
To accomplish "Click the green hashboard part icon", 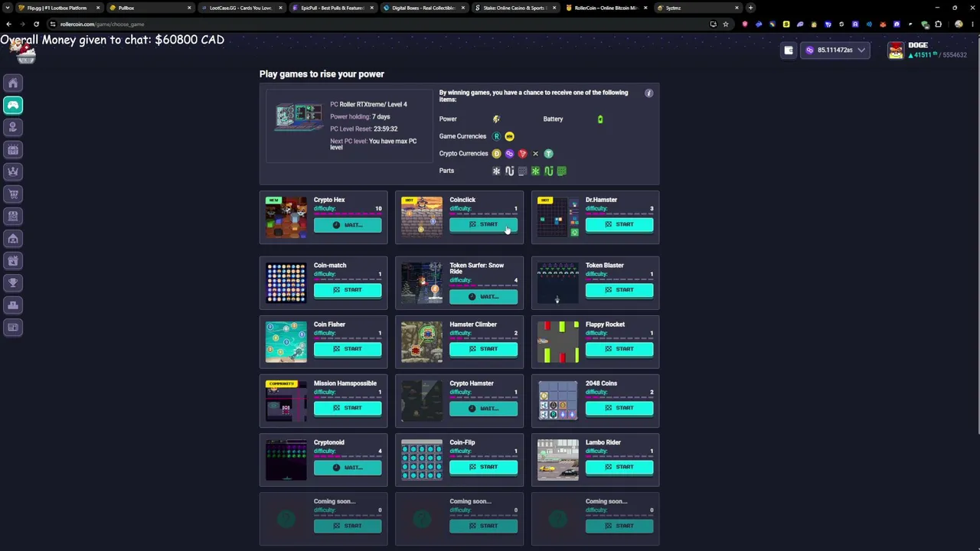I will pyautogui.click(x=561, y=171).
